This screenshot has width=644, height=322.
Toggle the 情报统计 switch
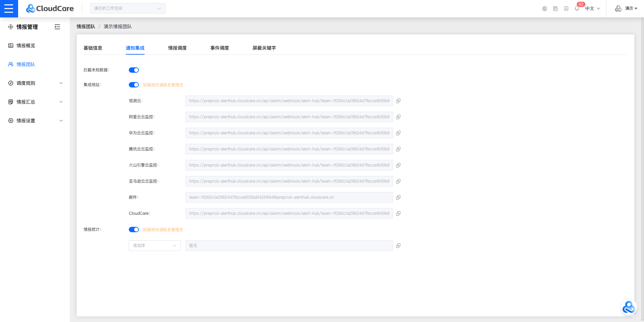coord(134,230)
